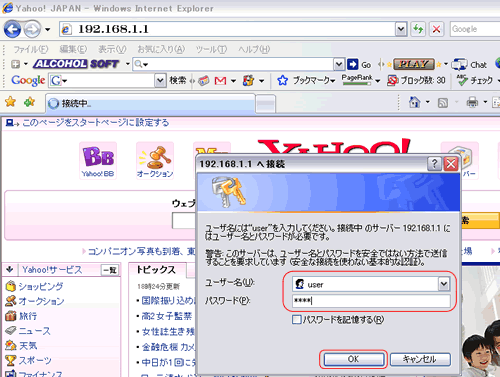Click the red Stop loading icon
The width and height of the screenshot is (500, 377).
coord(436,29)
